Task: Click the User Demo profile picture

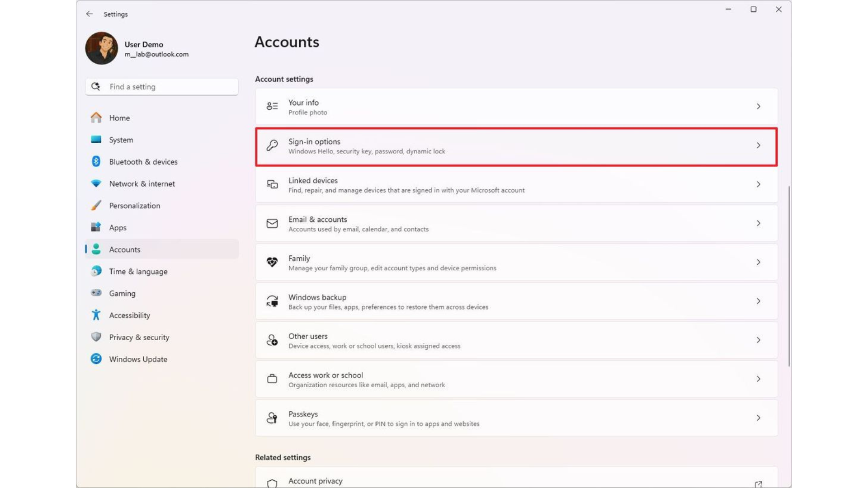Action: pyautogui.click(x=101, y=48)
